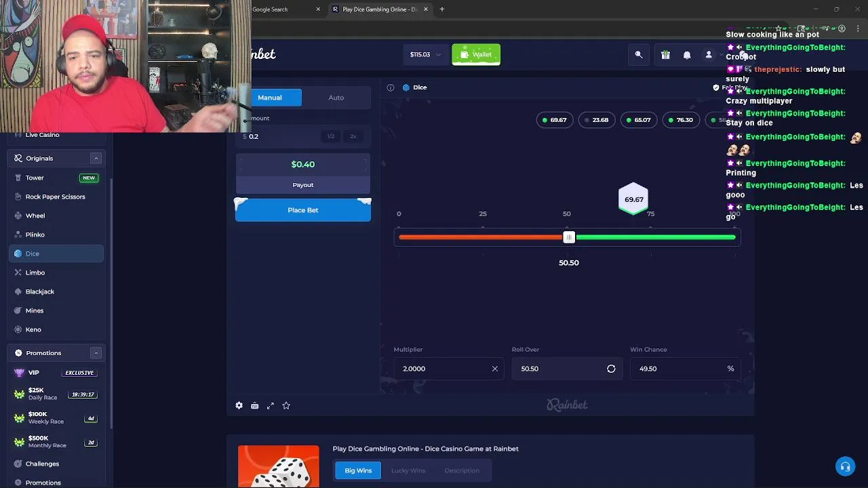The image size is (868, 488).
Task: Open Limbo game in sidebar
Action: (56, 272)
